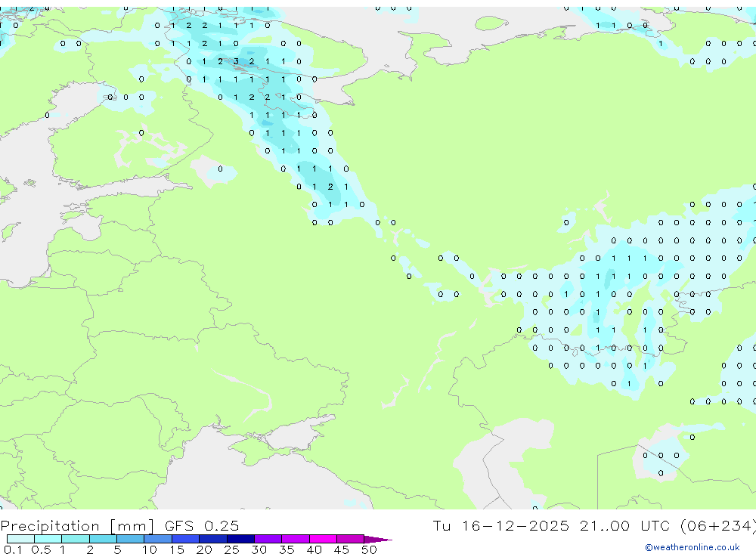This screenshot has height=554, width=756.
Task: Click the '20' legend scale label
Action: point(204,549)
